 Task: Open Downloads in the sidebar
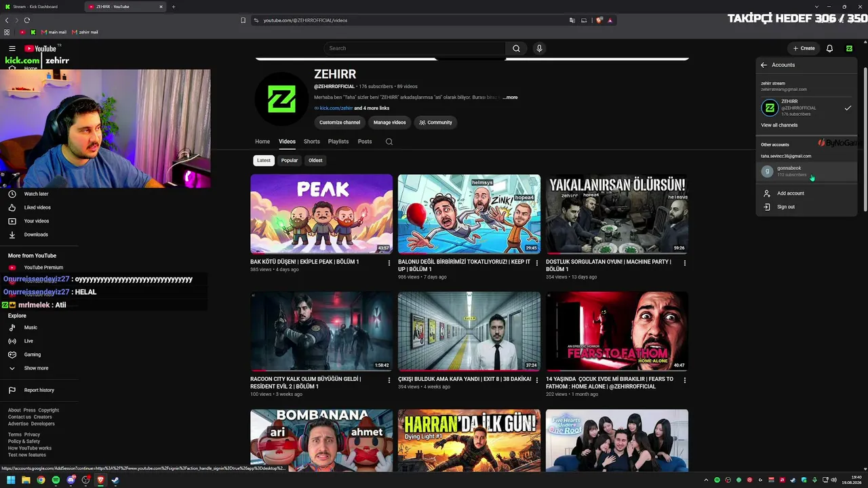(36, 235)
